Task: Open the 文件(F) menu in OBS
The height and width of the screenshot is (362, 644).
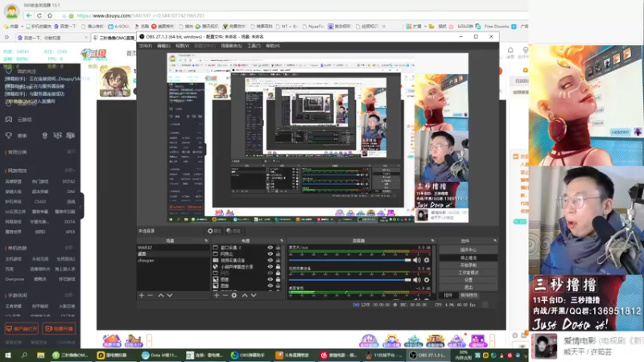Action: click(x=146, y=46)
